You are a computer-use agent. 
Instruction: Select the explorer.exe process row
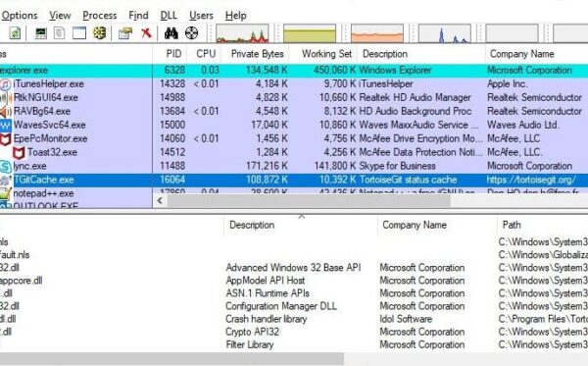pos(294,71)
